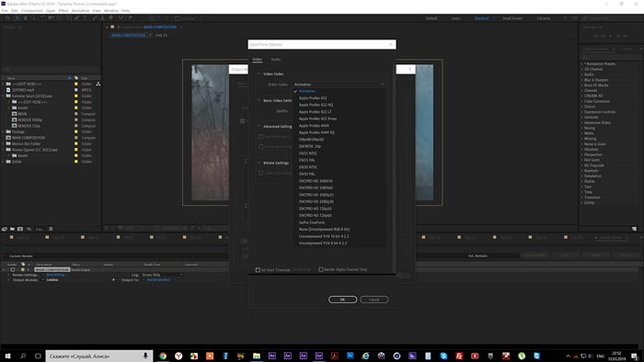Select DNxHR/DNxHD codec entry
This screenshot has height=362, width=644.
[x=311, y=140]
